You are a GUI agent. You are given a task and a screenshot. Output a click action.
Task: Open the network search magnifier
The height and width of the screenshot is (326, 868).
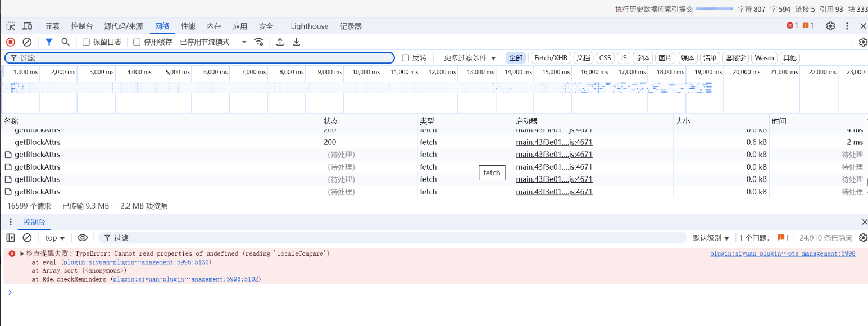[x=65, y=42]
